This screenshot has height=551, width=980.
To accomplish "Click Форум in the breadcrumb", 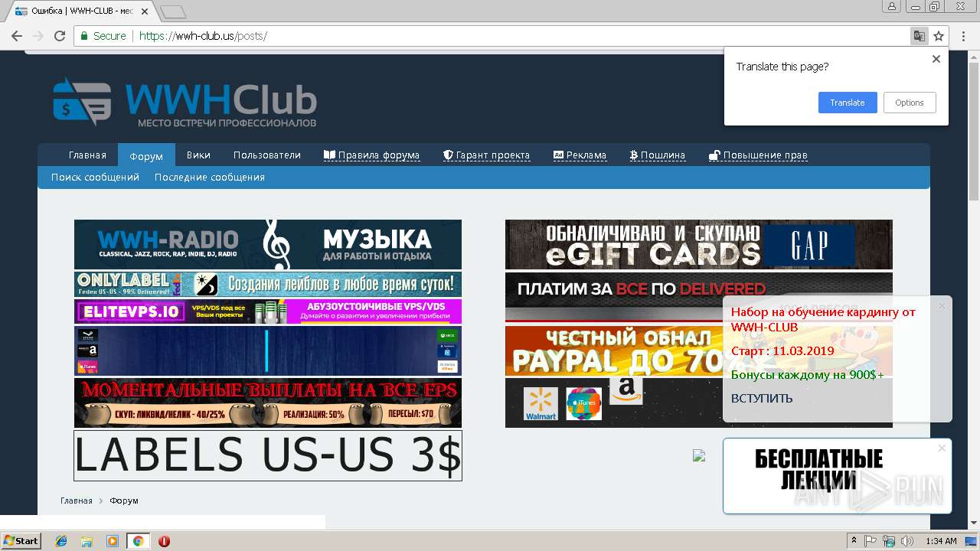I will [124, 500].
